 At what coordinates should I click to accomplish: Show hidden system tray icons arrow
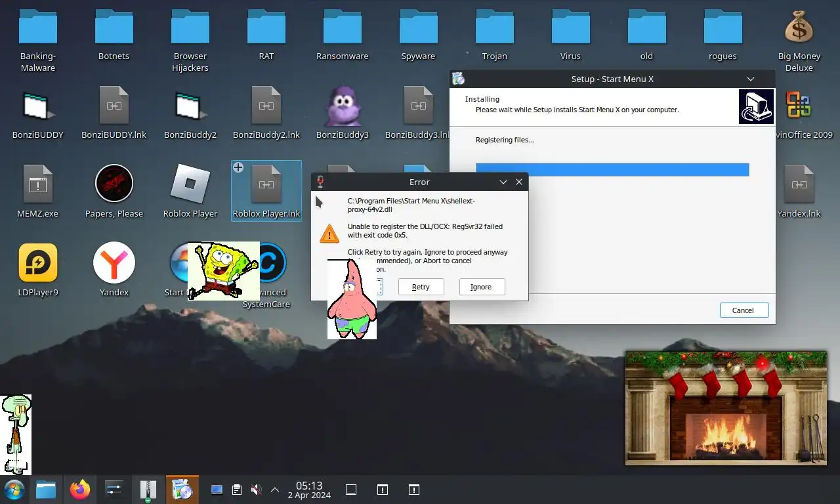tap(275, 490)
